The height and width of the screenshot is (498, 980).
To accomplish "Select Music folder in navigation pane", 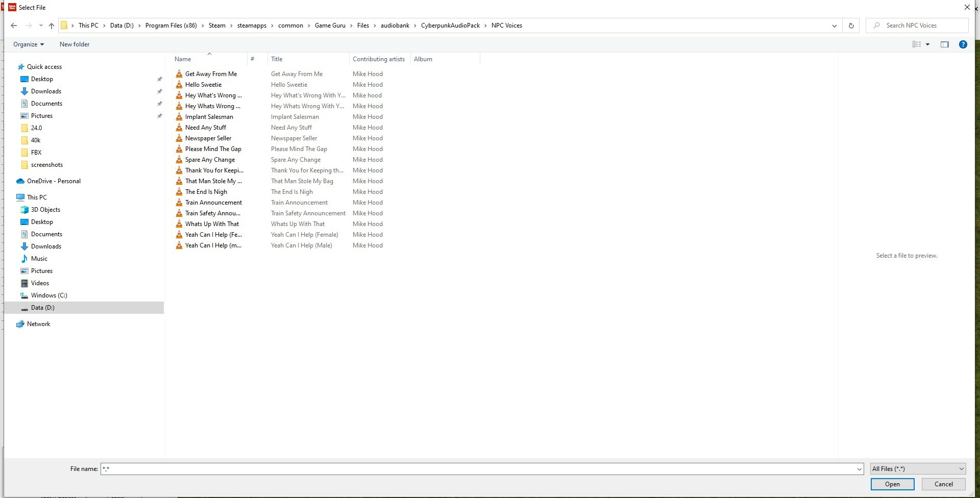I will (39, 259).
